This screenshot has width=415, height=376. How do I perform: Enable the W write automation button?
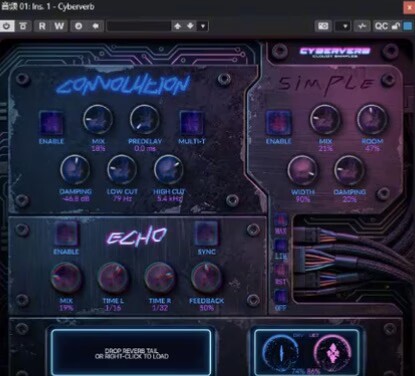pyautogui.click(x=59, y=26)
